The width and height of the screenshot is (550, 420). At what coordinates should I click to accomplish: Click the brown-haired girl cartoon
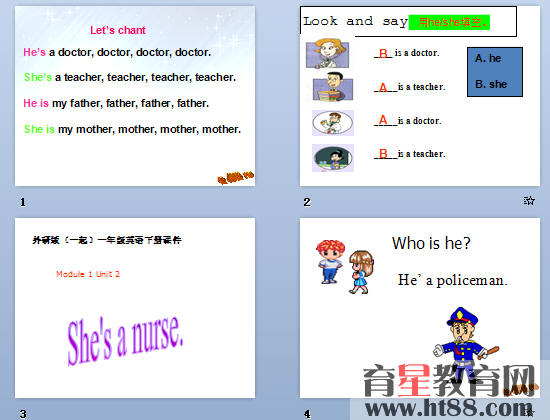[361, 272]
